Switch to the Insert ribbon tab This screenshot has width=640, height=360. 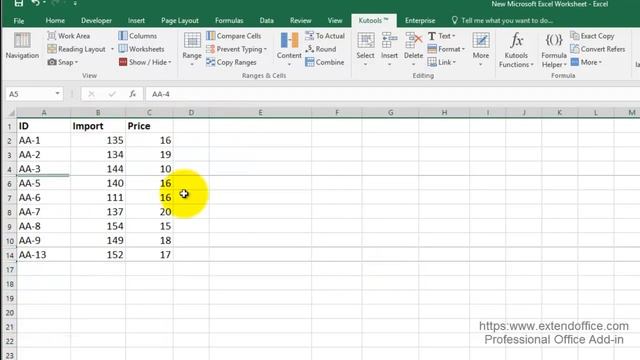pyautogui.click(x=136, y=20)
